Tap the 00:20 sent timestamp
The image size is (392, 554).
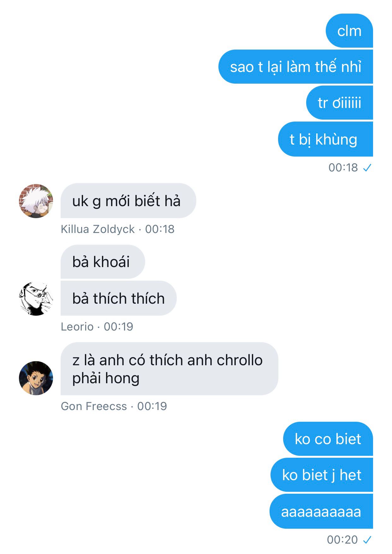click(342, 540)
